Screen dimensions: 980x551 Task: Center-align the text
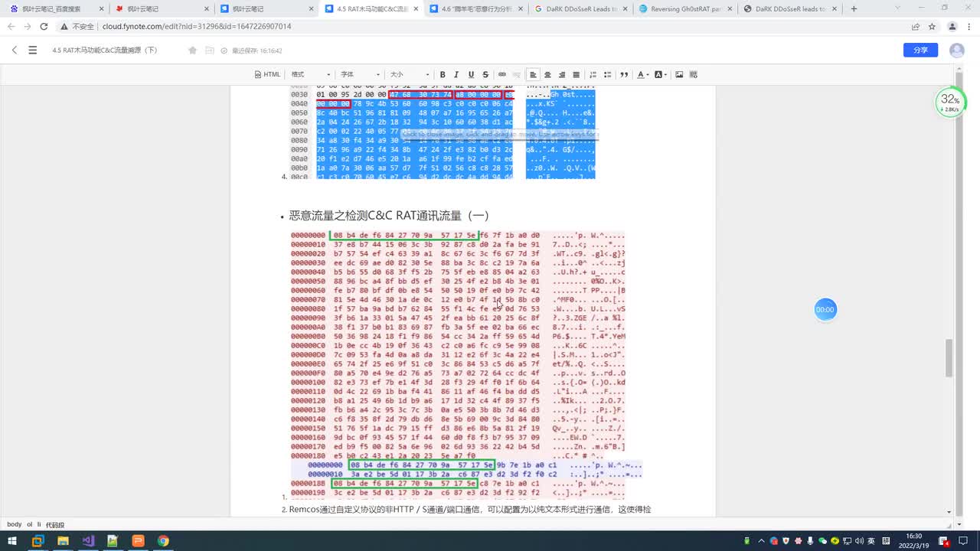[x=547, y=74]
